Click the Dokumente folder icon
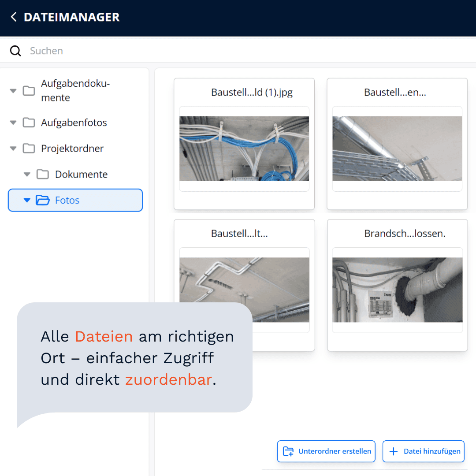Viewport: 476px width, 476px height. coord(43,175)
